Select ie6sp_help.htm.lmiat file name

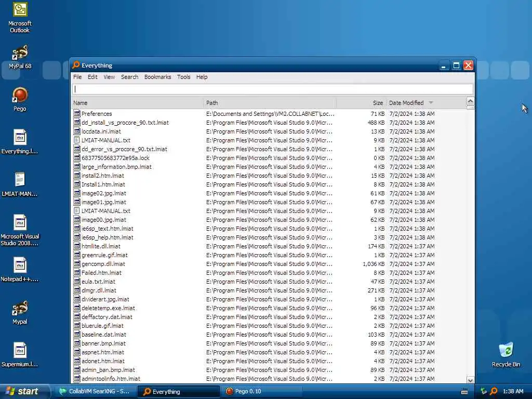click(107, 237)
